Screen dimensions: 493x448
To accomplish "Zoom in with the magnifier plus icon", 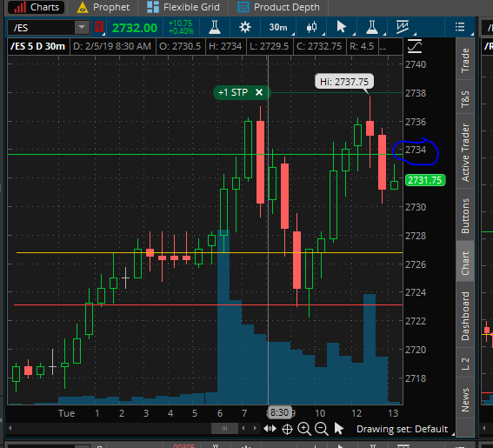I will (x=304, y=429).
